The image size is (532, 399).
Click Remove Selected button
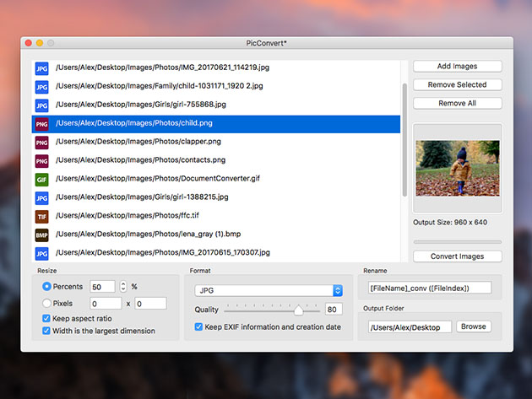pyautogui.click(x=458, y=84)
